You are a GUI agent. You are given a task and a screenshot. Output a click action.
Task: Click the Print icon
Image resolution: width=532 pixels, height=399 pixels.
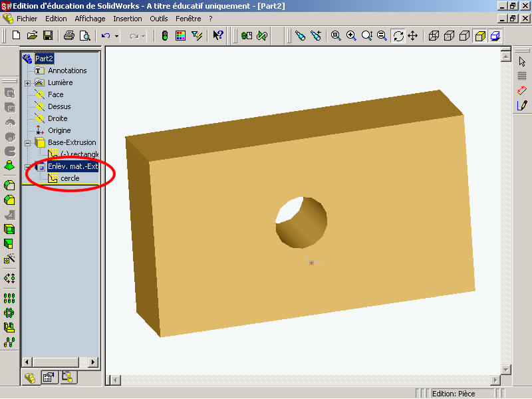point(69,35)
